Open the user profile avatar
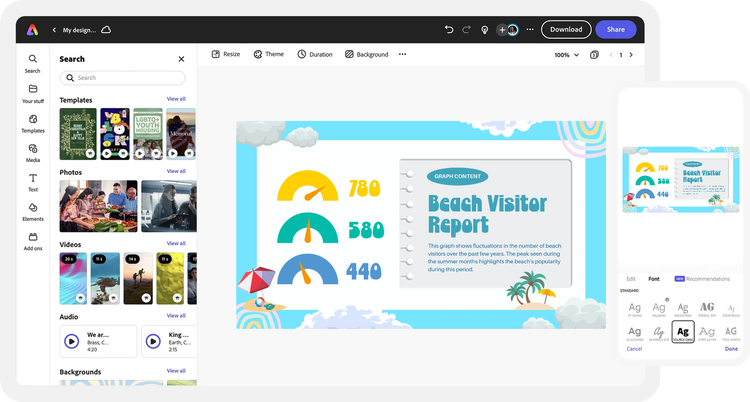 coord(513,30)
